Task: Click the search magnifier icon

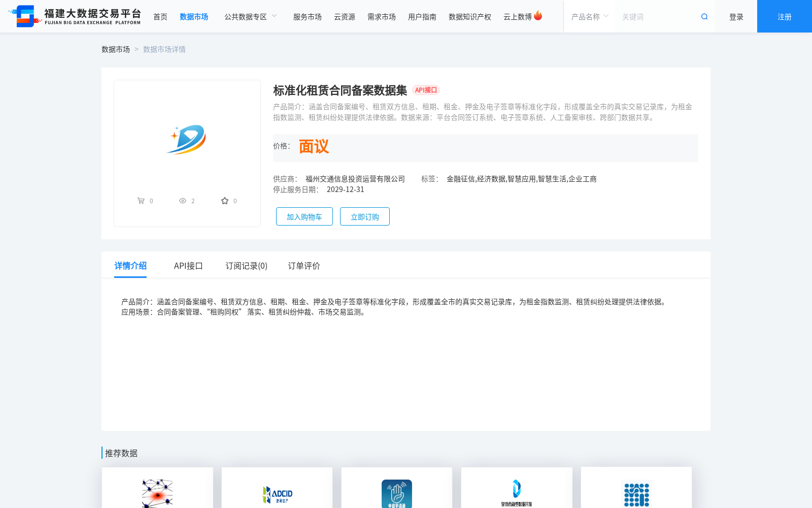Action: pyautogui.click(x=704, y=17)
